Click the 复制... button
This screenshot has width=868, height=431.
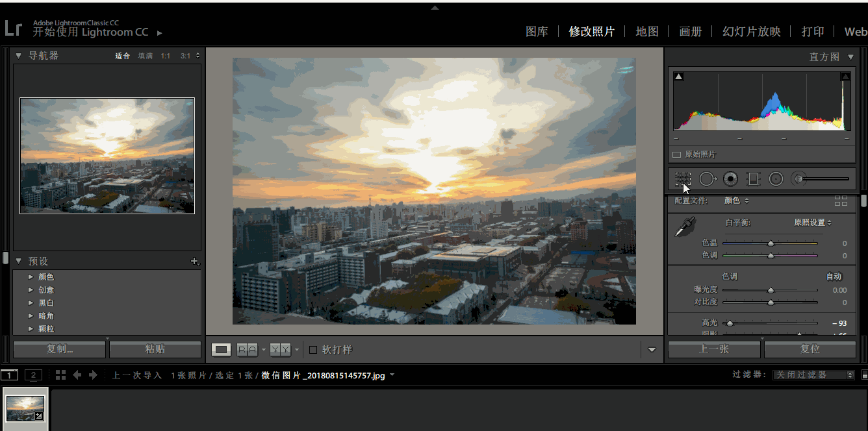(58, 349)
